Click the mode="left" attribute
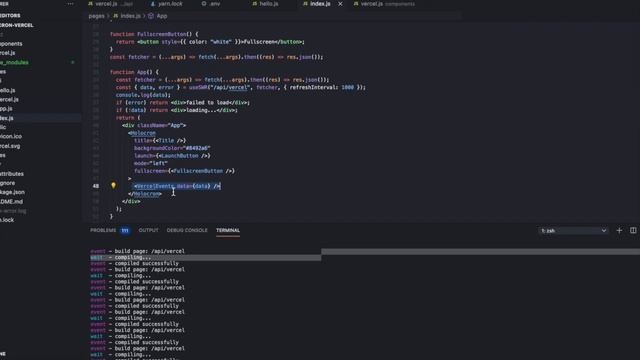This screenshot has width=640, height=360. pyautogui.click(x=151, y=163)
